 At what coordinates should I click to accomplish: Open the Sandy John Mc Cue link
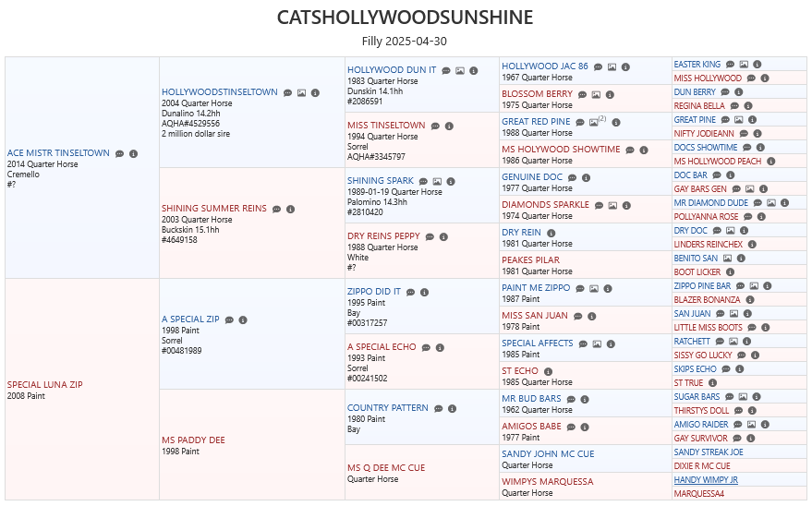pyautogui.click(x=548, y=454)
